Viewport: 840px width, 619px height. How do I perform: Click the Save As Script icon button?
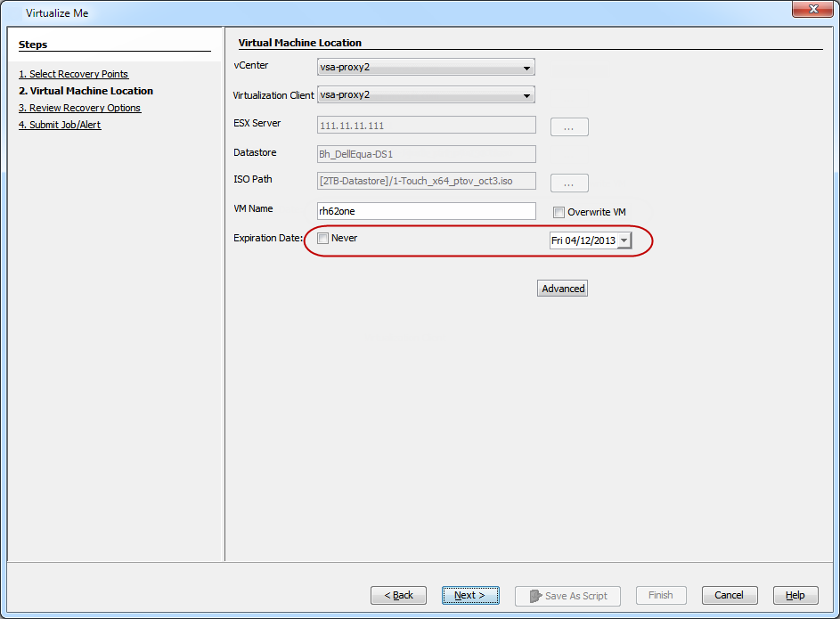(x=568, y=595)
